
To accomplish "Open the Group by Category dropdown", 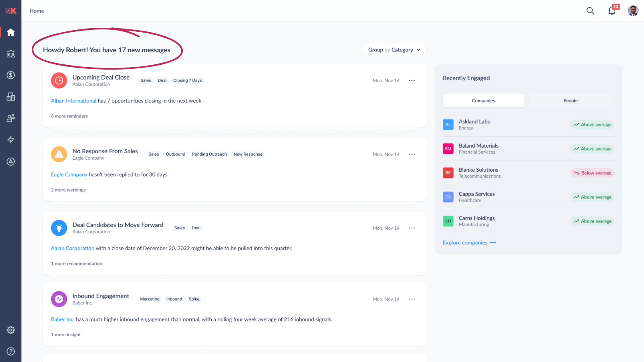I will click(394, 49).
